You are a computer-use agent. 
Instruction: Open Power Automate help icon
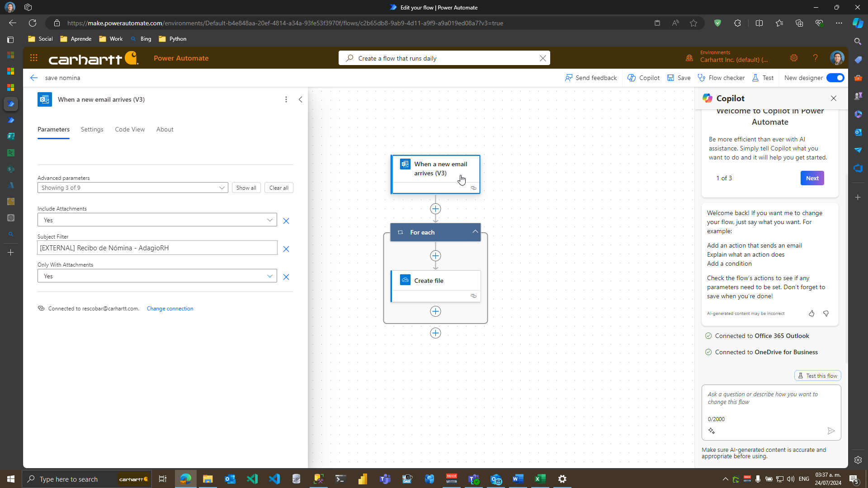click(x=815, y=58)
